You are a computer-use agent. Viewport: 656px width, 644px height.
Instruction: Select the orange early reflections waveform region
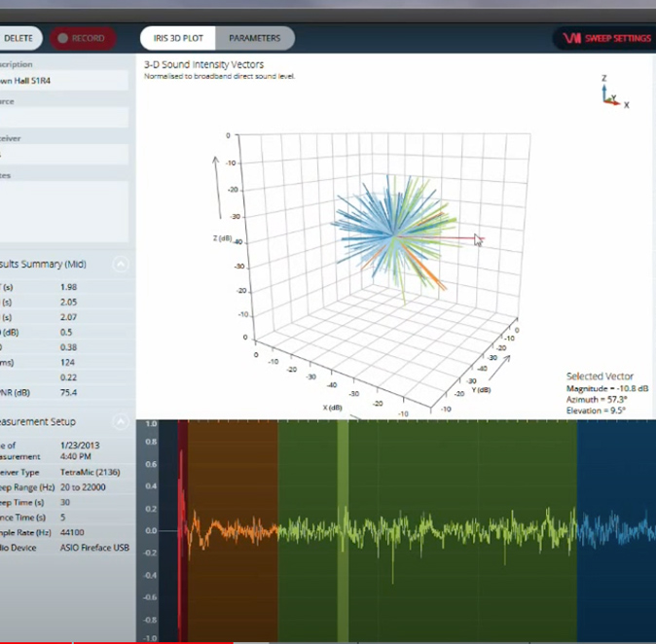click(x=232, y=530)
